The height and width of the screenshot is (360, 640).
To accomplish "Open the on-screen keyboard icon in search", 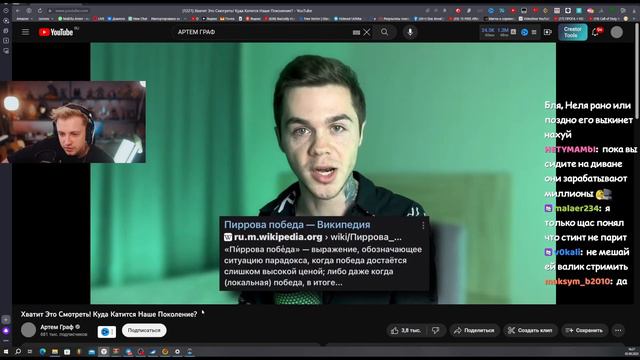I will (x=356, y=32).
